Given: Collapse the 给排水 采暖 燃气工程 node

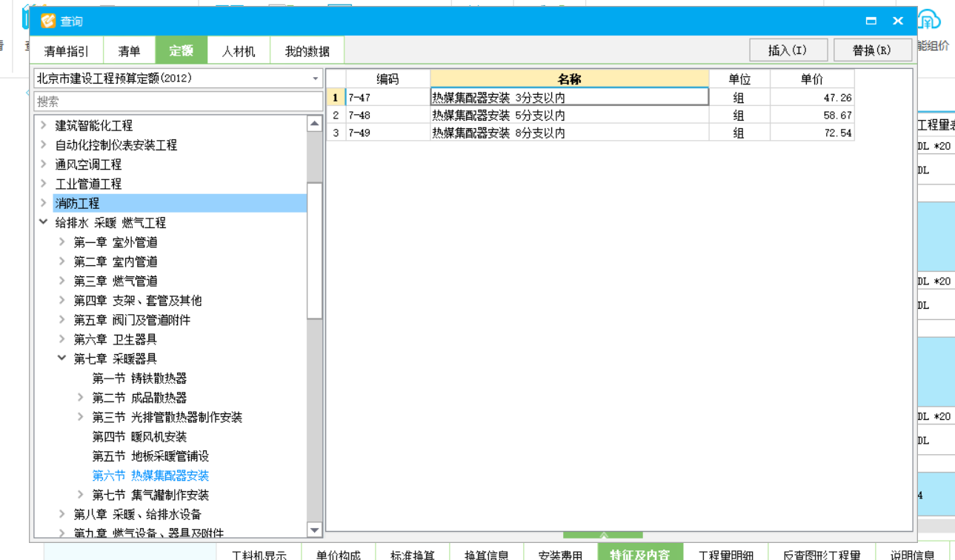Looking at the screenshot, I should (44, 222).
